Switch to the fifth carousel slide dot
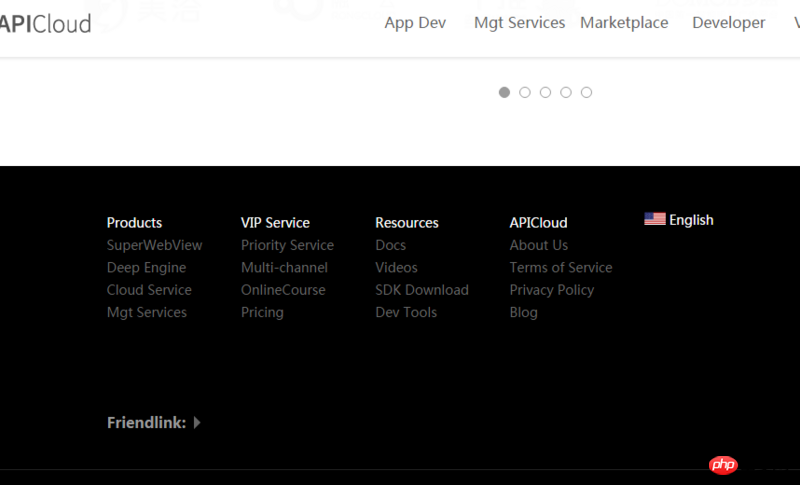 [586, 92]
